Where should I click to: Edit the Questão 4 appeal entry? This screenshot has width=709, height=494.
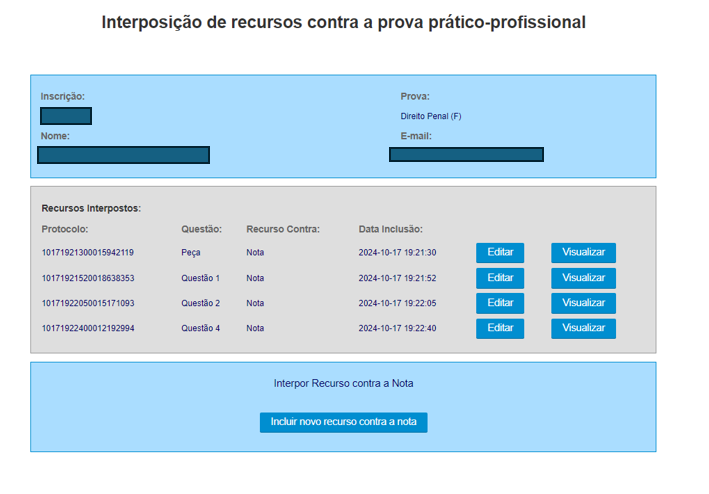coord(499,328)
